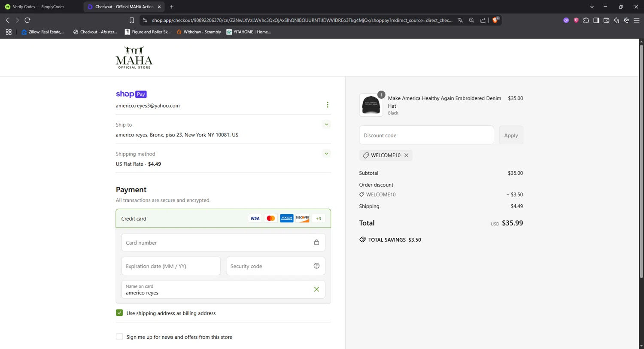
Task: Click the American Express icon
Action: pos(286,219)
